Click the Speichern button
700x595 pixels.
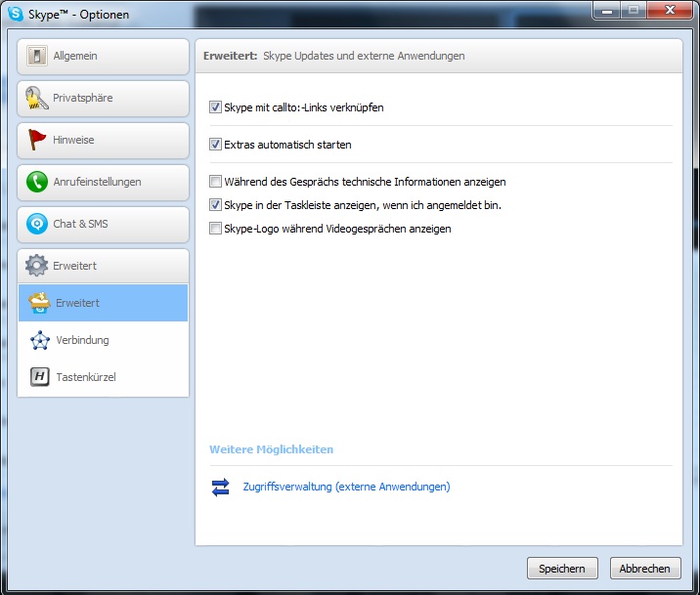click(562, 569)
